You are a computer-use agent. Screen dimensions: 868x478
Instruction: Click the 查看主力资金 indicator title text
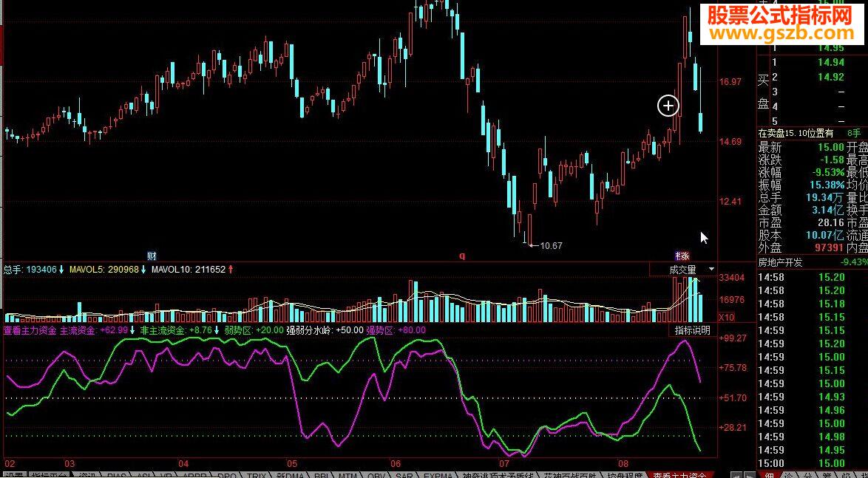[x=30, y=330]
